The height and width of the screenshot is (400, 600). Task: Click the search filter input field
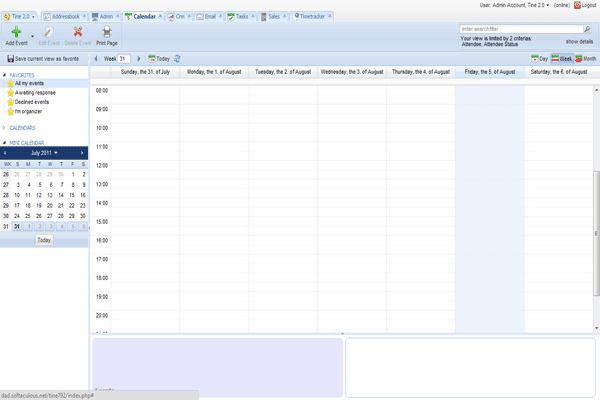coord(519,30)
